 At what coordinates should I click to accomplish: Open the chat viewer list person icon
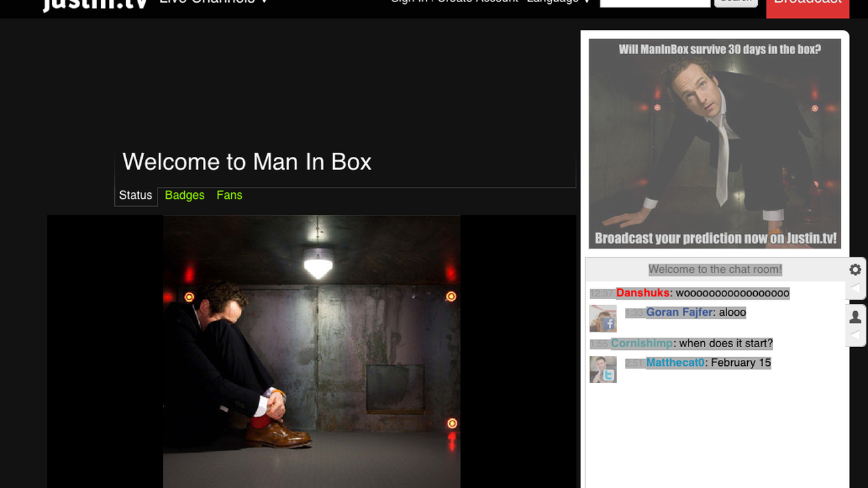(x=855, y=317)
